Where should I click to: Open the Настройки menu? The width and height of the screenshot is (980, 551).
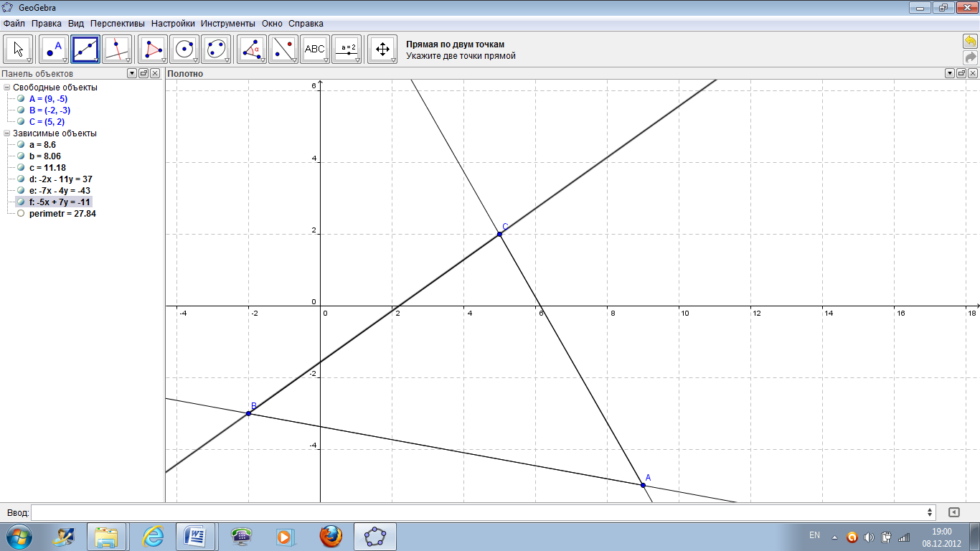[x=173, y=24]
